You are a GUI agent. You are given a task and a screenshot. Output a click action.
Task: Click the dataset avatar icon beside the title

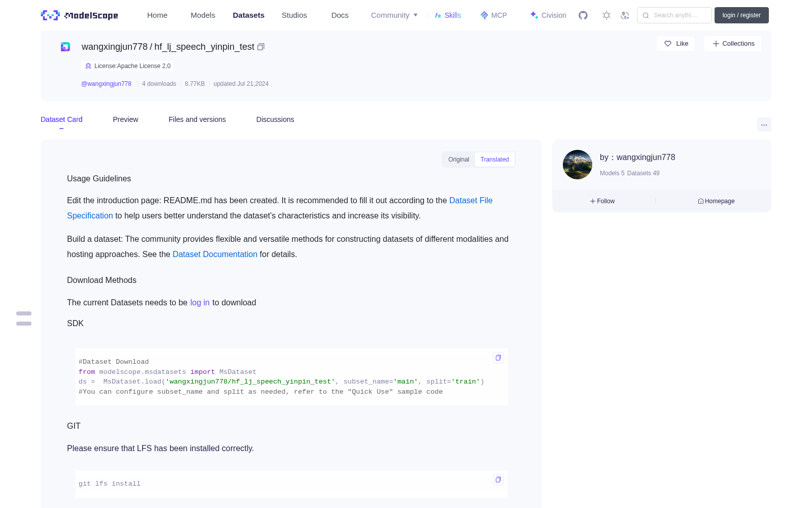[65, 47]
